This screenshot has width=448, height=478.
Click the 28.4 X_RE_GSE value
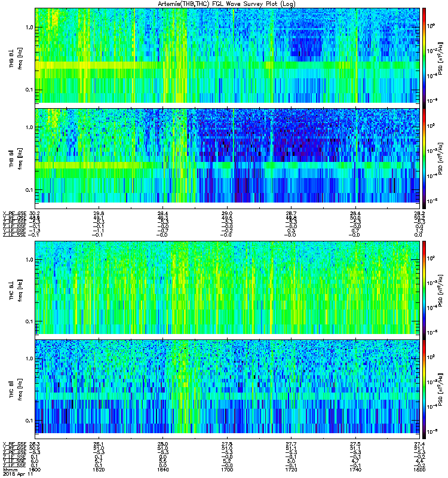click(x=355, y=213)
